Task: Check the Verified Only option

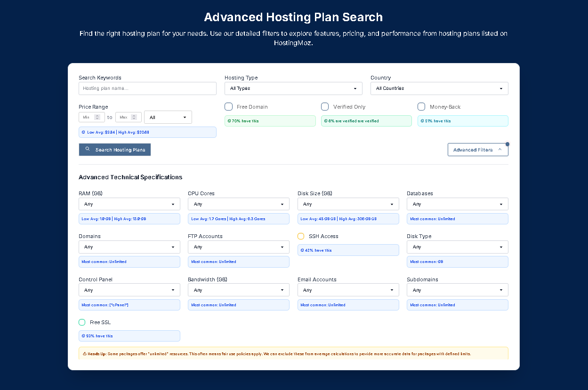Action: pyautogui.click(x=325, y=106)
